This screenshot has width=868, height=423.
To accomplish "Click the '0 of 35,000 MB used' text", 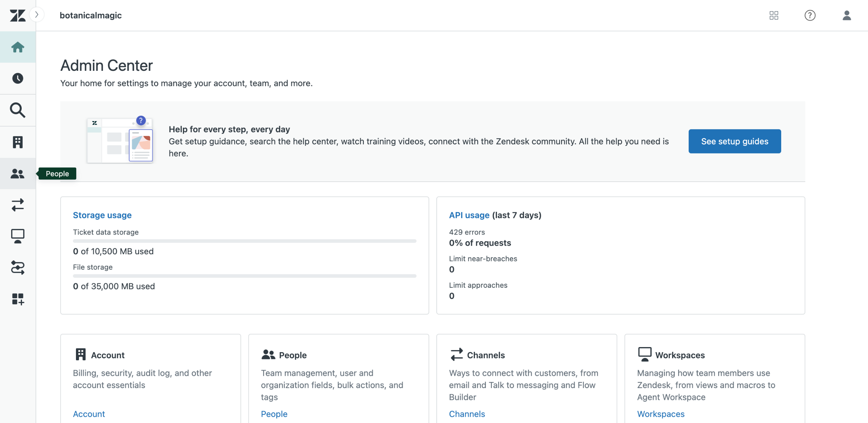I will [x=114, y=286].
